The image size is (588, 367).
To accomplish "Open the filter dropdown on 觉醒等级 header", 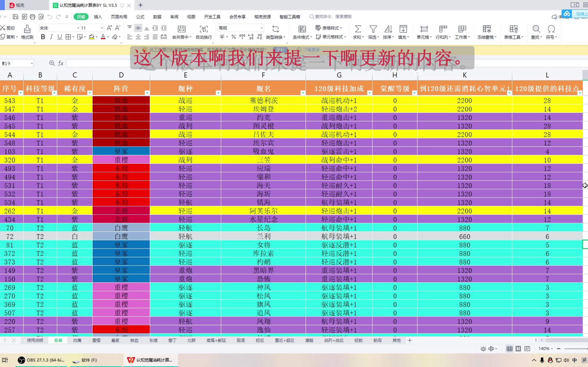I will (x=415, y=93).
